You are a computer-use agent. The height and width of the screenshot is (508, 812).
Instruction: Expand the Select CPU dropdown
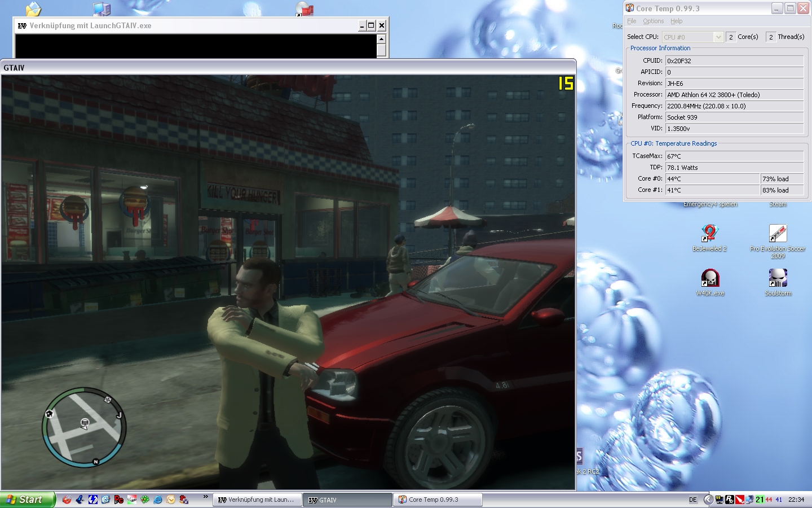pyautogui.click(x=718, y=37)
